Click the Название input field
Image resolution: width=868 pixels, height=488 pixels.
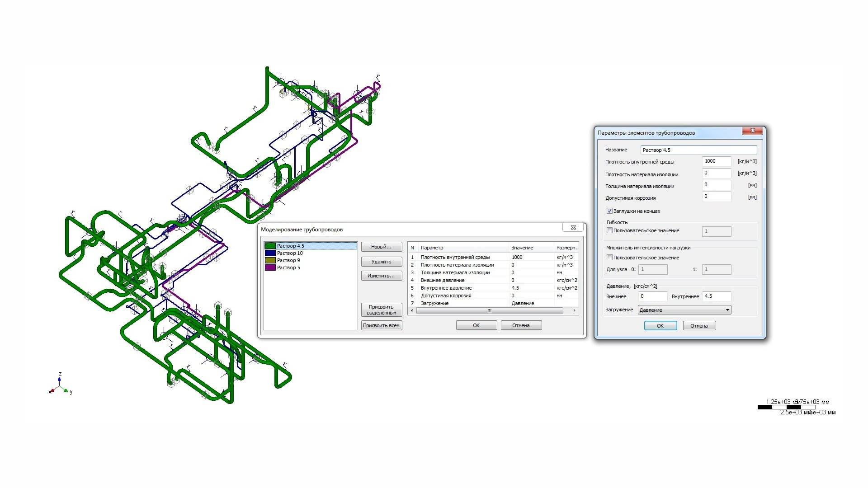point(698,150)
